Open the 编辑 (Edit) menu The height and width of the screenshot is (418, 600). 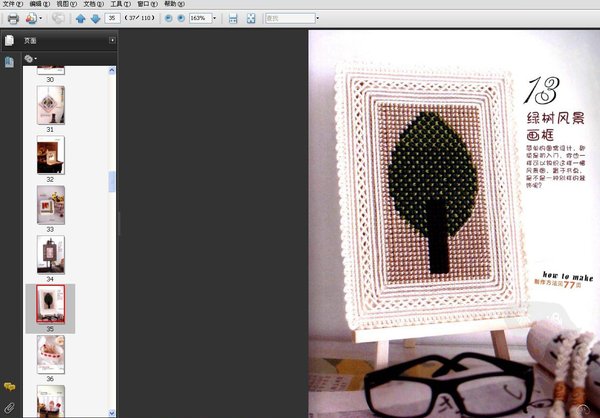pyautogui.click(x=39, y=4)
